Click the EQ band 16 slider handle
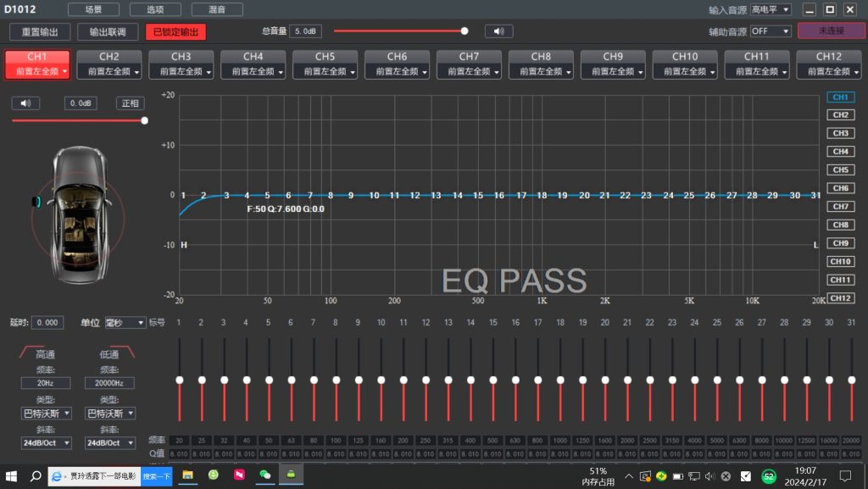 515,380
